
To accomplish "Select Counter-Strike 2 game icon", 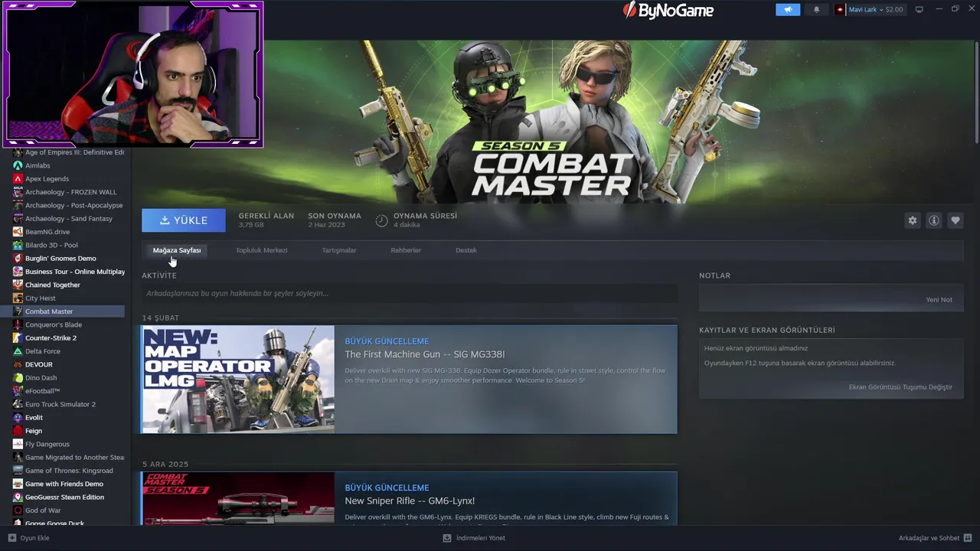I will click(x=18, y=337).
